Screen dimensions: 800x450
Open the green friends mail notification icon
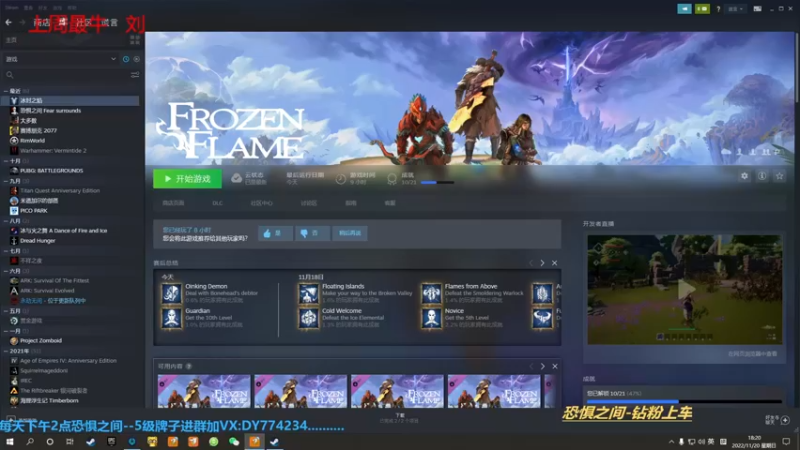tap(702, 9)
